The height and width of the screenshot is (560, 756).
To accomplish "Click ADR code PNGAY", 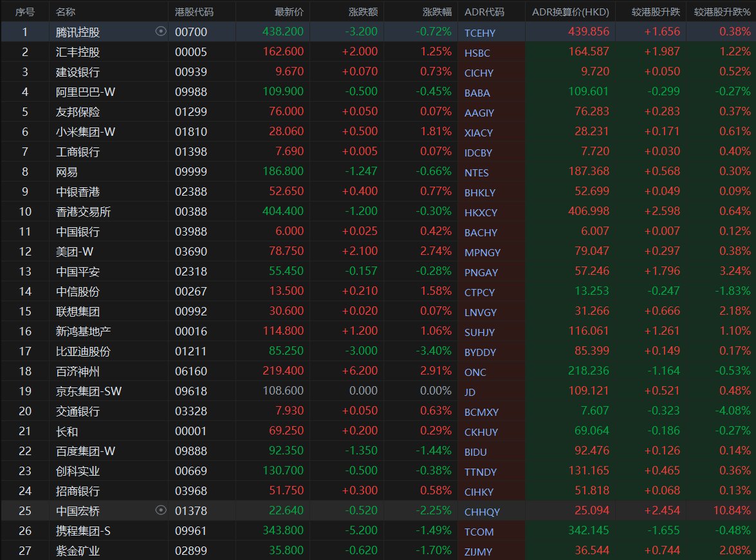I will tap(481, 272).
